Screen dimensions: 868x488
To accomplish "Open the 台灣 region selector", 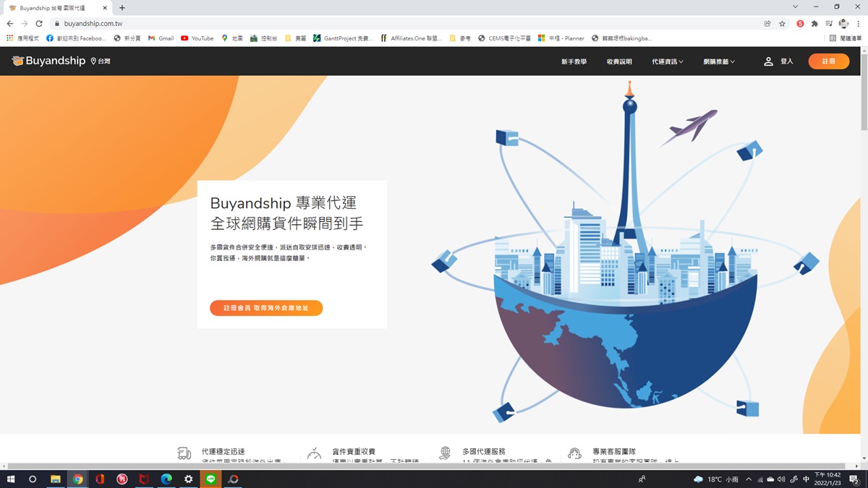I will [101, 61].
